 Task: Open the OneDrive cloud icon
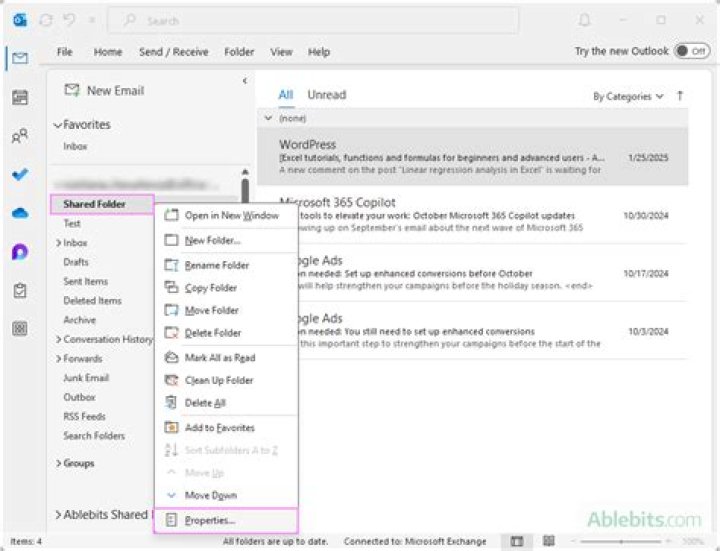coord(20,213)
